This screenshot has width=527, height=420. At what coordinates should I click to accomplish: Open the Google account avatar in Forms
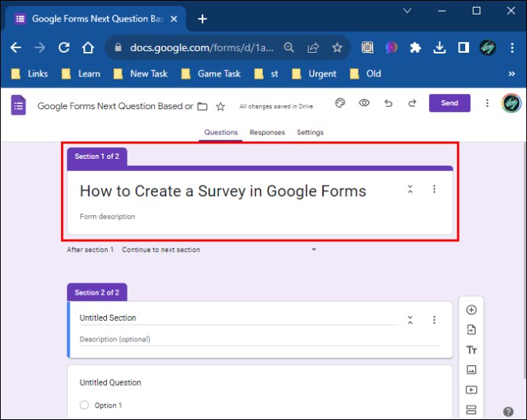click(511, 103)
